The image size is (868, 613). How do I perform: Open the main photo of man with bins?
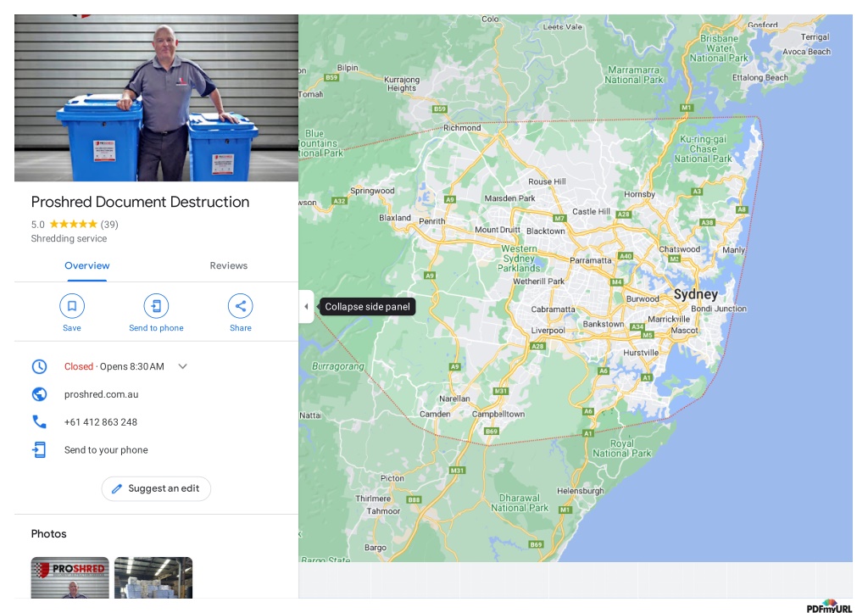click(156, 98)
